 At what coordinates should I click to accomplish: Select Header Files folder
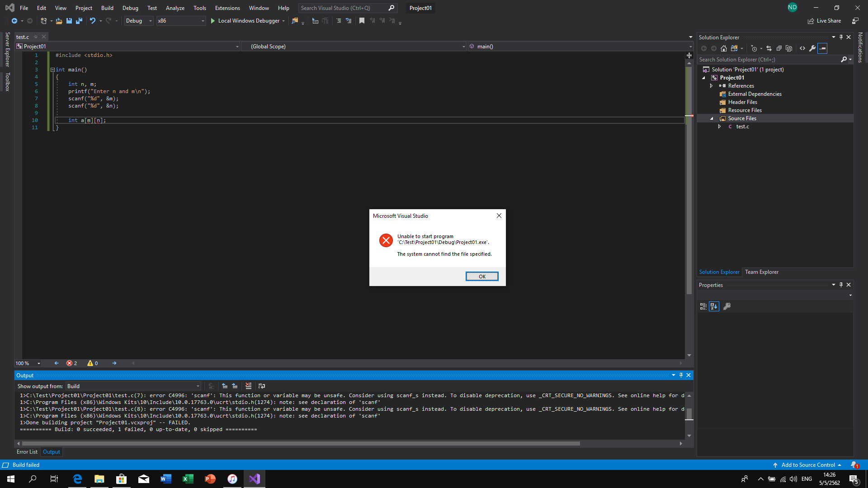pos(742,102)
